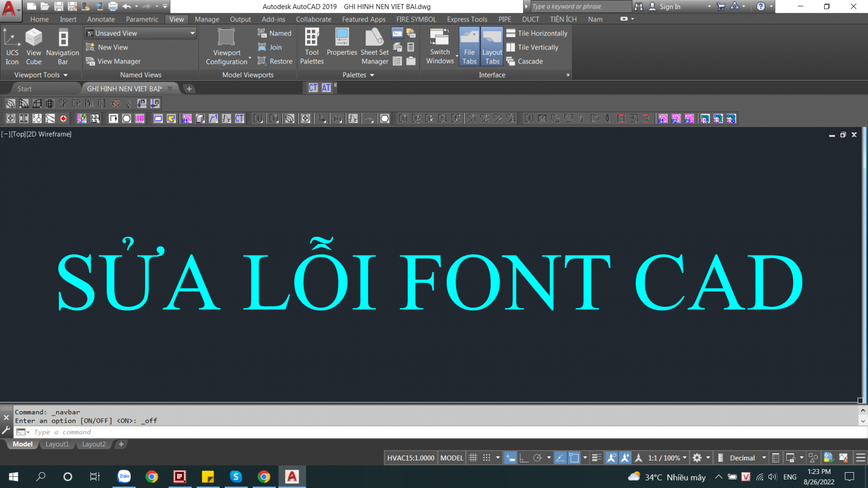Click the Workspace Switching gear icon
The image size is (868, 488).
click(697, 458)
